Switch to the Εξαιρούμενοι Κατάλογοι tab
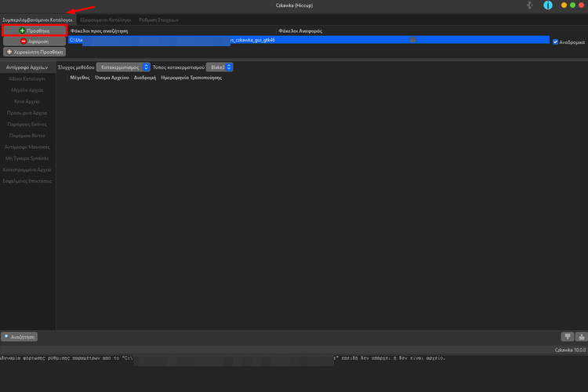 (x=106, y=19)
